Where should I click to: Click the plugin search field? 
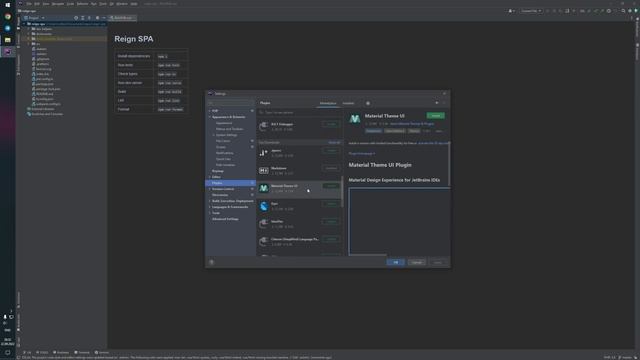click(300, 112)
